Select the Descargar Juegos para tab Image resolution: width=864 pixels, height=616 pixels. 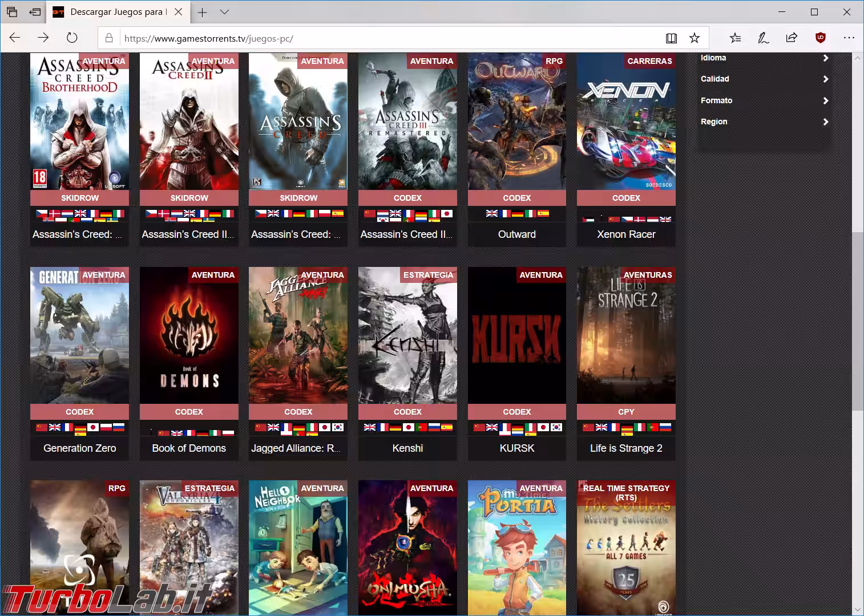pos(118,11)
